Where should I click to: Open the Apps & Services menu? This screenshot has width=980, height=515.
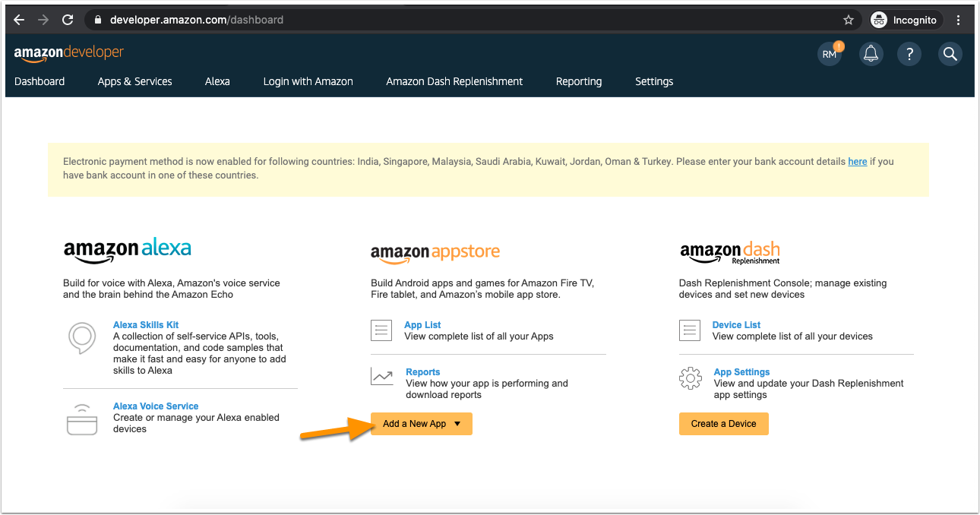(135, 81)
